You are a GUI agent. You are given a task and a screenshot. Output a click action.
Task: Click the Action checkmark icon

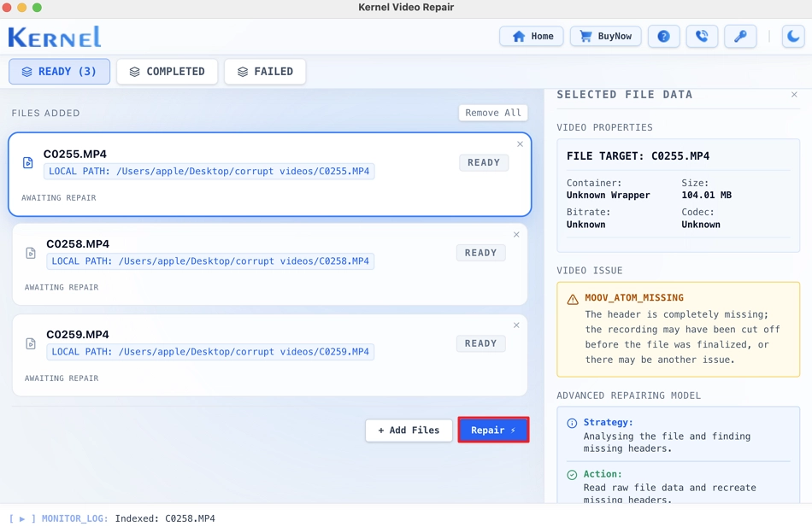pyautogui.click(x=572, y=475)
